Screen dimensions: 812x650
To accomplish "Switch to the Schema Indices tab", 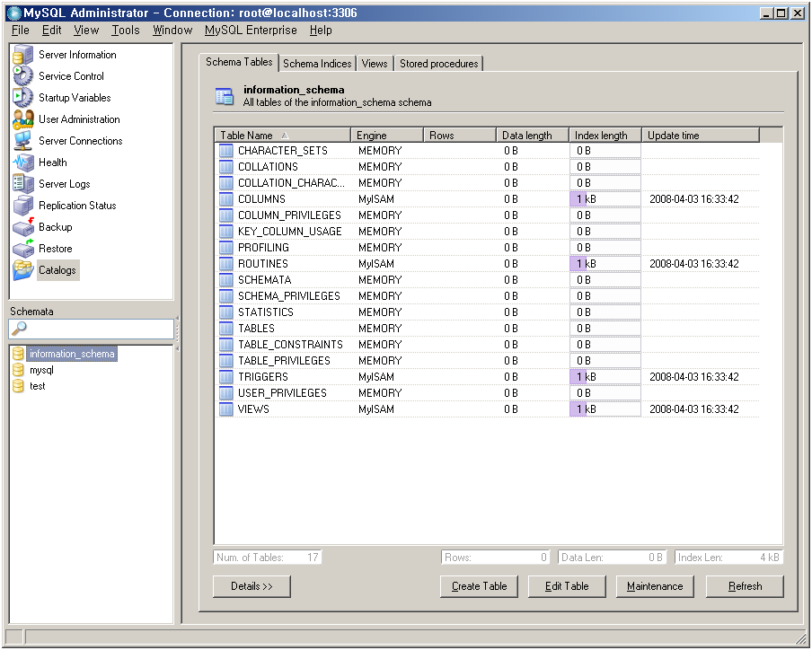I will click(x=317, y=64).
